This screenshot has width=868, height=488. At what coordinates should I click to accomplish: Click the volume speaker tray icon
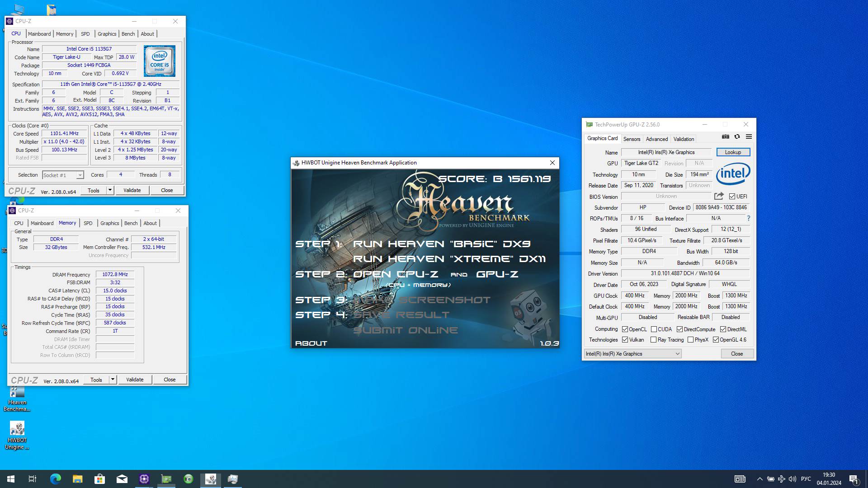(x=792, y=479)
